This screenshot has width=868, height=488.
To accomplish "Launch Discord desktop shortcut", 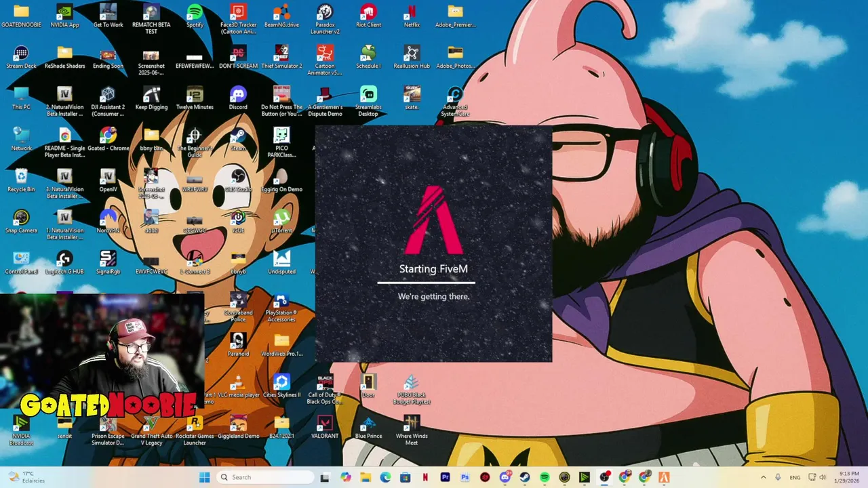I will pyautogui.click(x=238, y=98).
